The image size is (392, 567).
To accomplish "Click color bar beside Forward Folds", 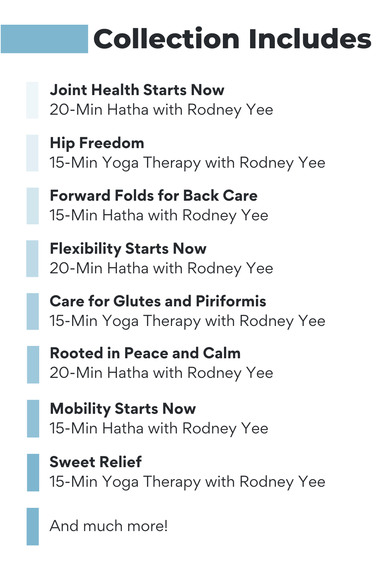I will (x=32, y=206).
